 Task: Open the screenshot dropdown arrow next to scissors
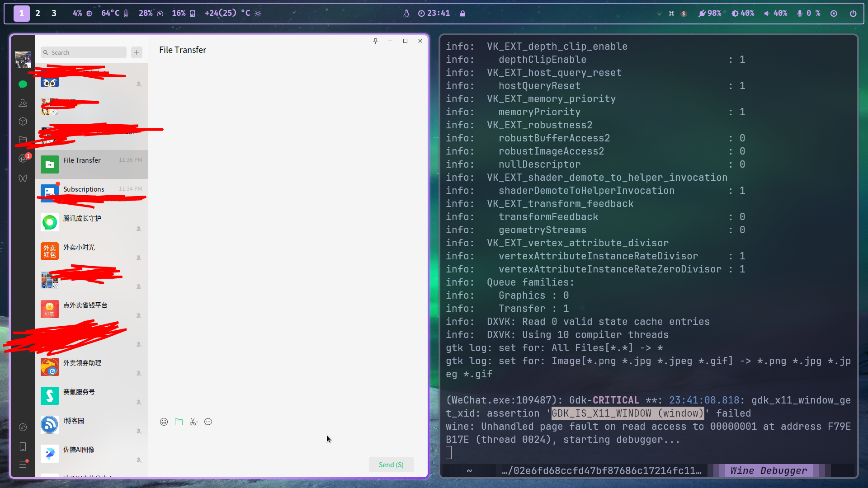click(x=198, y=422)
